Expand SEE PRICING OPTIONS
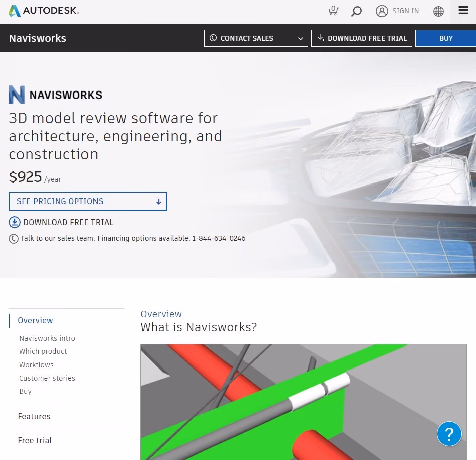The height and width of the screenshot is (460, 476). tap(87, 201)
